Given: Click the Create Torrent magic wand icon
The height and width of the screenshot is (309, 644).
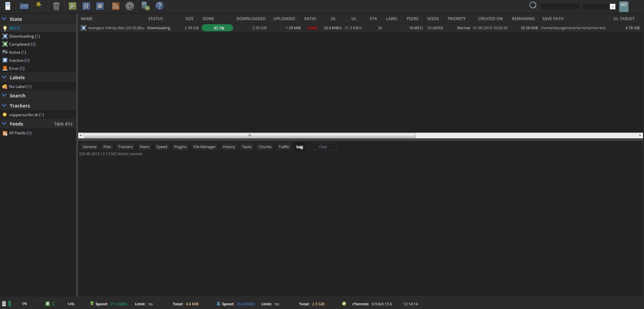Looking at the screenshot, I should (x=40, y=6).
